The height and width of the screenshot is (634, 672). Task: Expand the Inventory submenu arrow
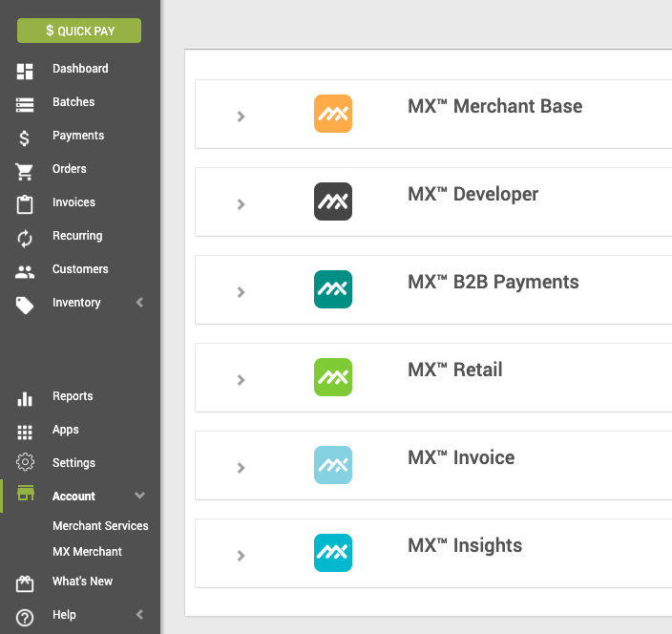[139, 303]
